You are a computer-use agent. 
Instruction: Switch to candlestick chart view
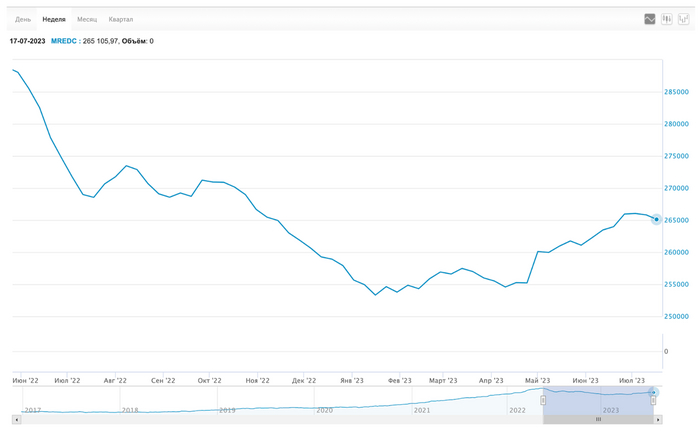[667, 19]
